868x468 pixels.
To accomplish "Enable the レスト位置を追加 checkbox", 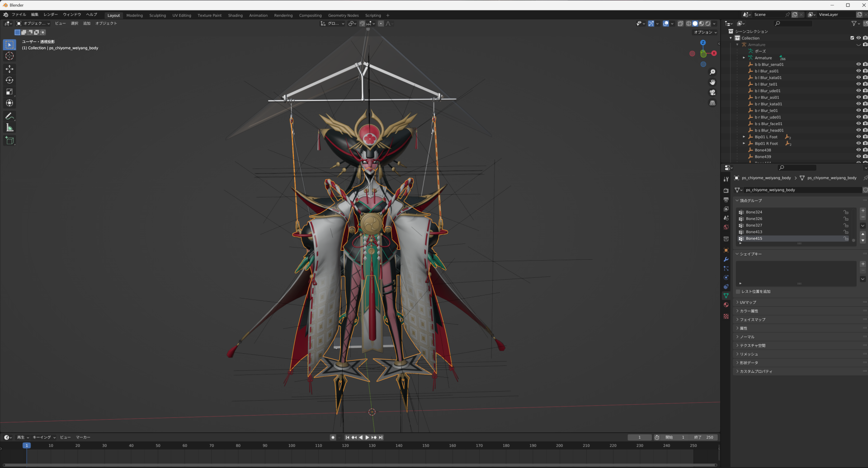I will point(738,292).
